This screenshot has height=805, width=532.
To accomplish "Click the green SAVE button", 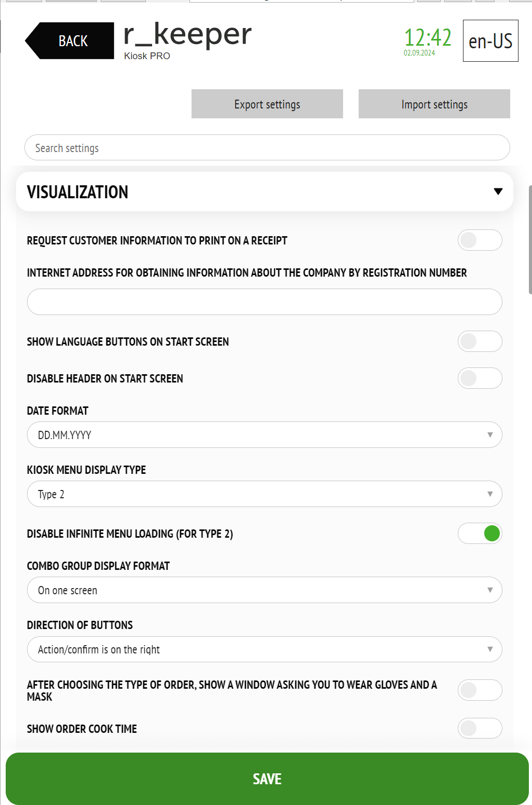I will point(267,779).
